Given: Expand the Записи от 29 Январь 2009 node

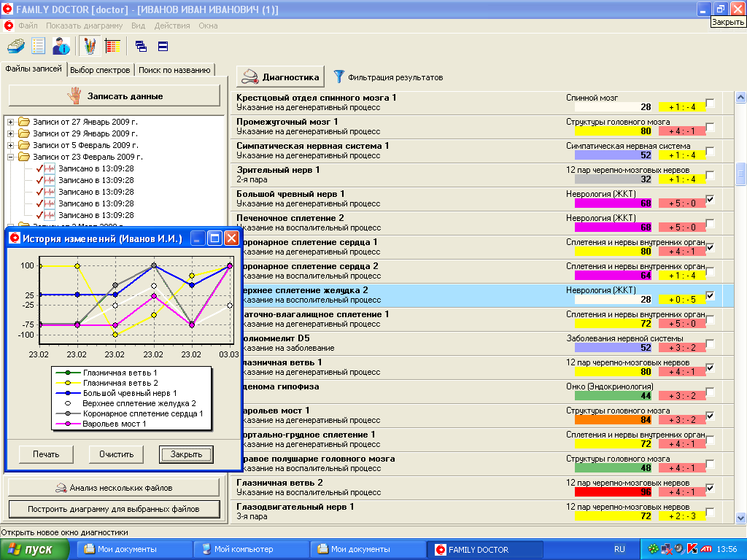Looking at the screenshot, I should pyautogui.click(x=10, y=134).
